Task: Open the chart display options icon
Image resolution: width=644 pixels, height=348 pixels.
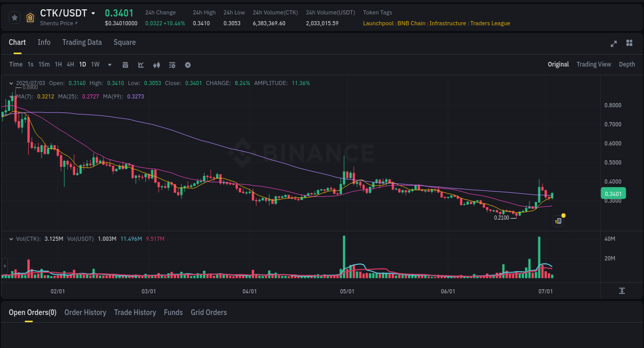Action: 172,64
